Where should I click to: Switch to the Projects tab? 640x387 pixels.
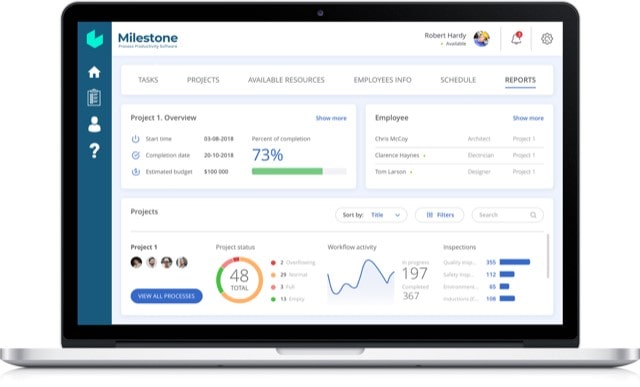point(203,80)
